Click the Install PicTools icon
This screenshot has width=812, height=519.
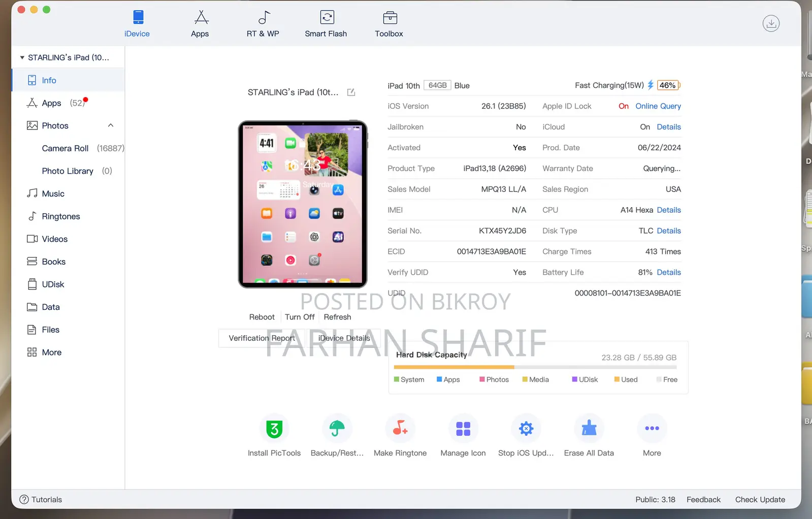(274, 429)
